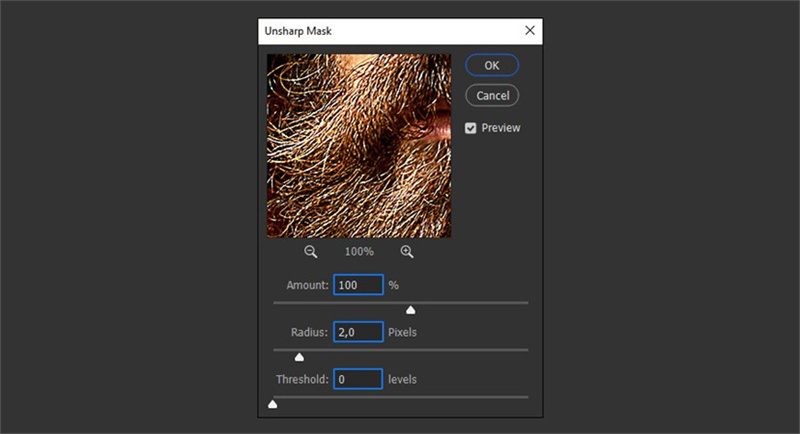Click the levels unit label

click(x=402, y=380)
